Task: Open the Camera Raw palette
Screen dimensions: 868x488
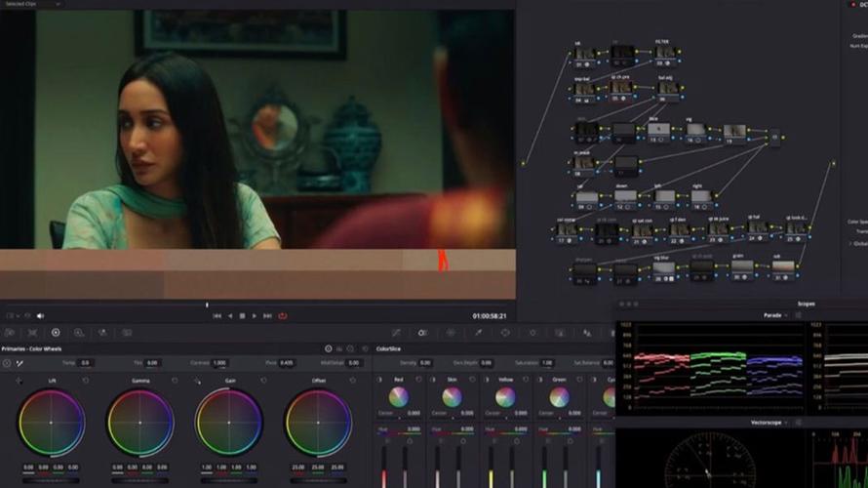Action: pyautogui.click(x=10, y=333)
